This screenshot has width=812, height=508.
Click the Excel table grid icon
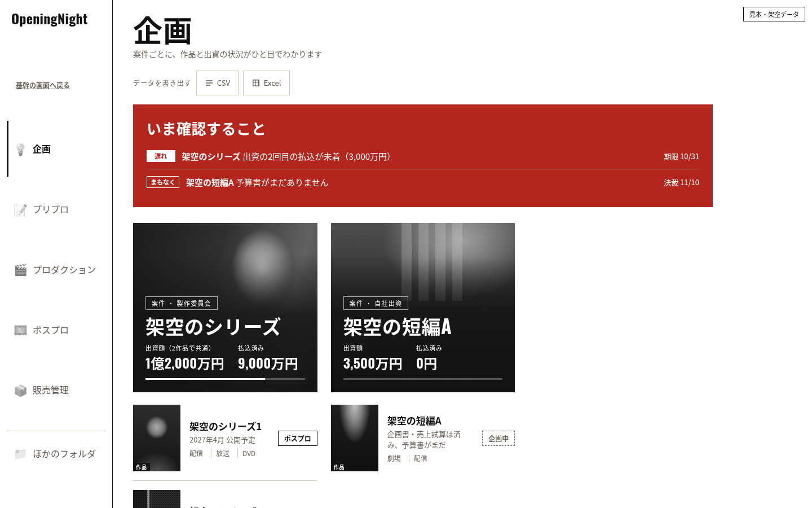[256, 83]
